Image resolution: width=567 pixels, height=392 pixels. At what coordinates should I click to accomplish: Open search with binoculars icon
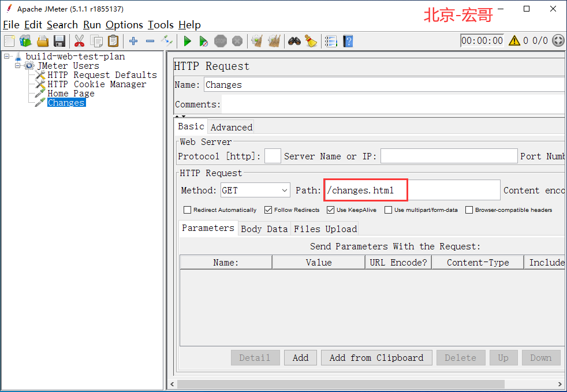point(294,41)
